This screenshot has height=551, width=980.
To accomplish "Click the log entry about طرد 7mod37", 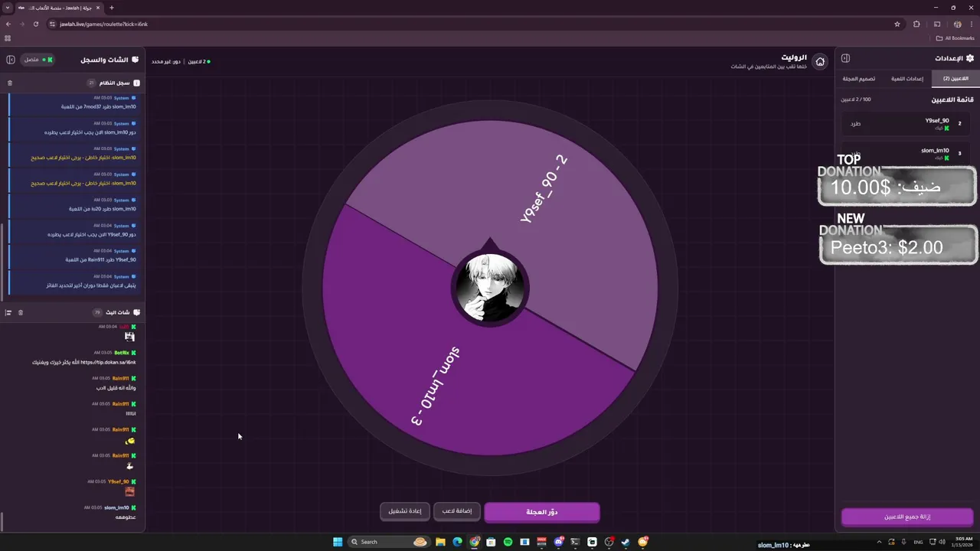I will point(74,103).
